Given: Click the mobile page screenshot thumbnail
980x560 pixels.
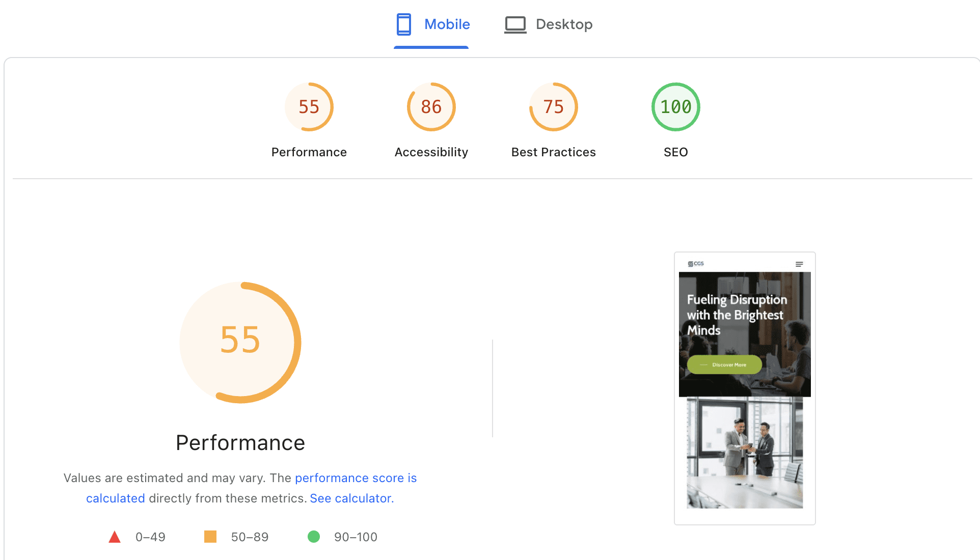Looking at the screenshot, I should pos(744,388).
